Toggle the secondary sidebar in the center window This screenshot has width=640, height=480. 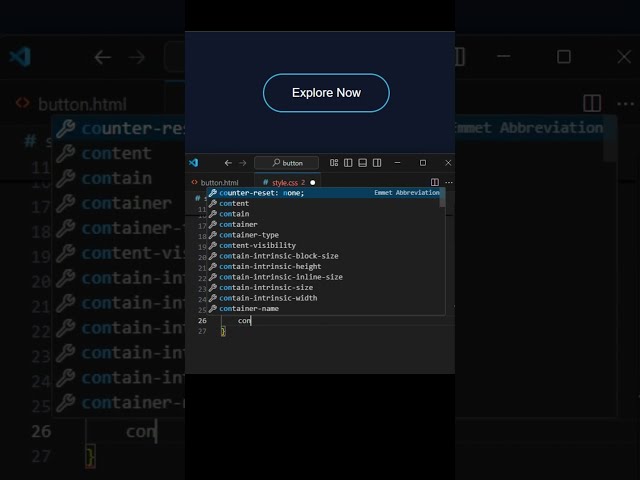point(377,163)
